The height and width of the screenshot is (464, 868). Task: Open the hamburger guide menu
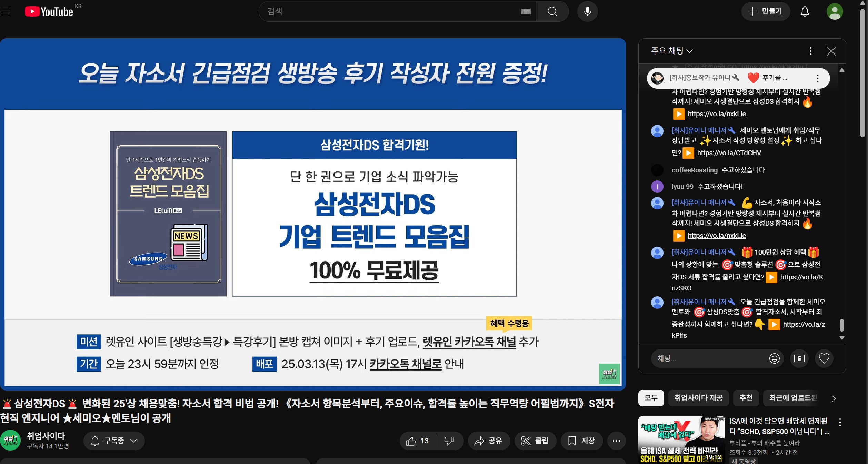click(x=7, y=11)
